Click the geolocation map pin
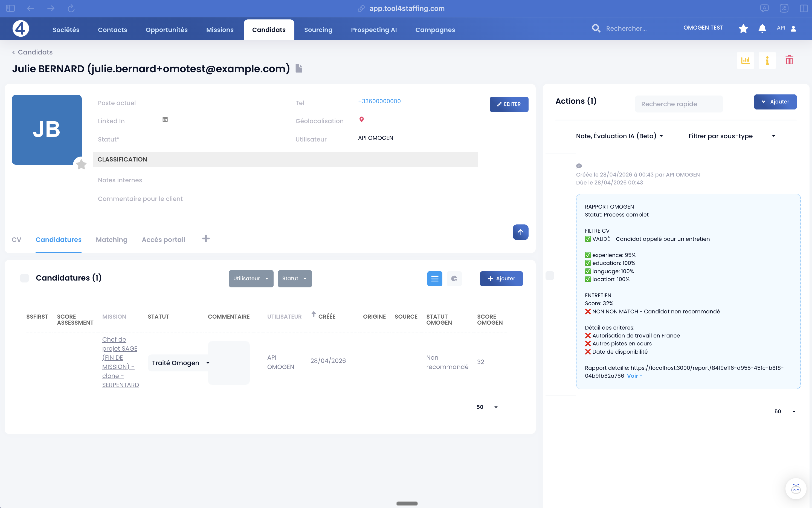Viewport: 812px width, 508px height. click(361, 120)
